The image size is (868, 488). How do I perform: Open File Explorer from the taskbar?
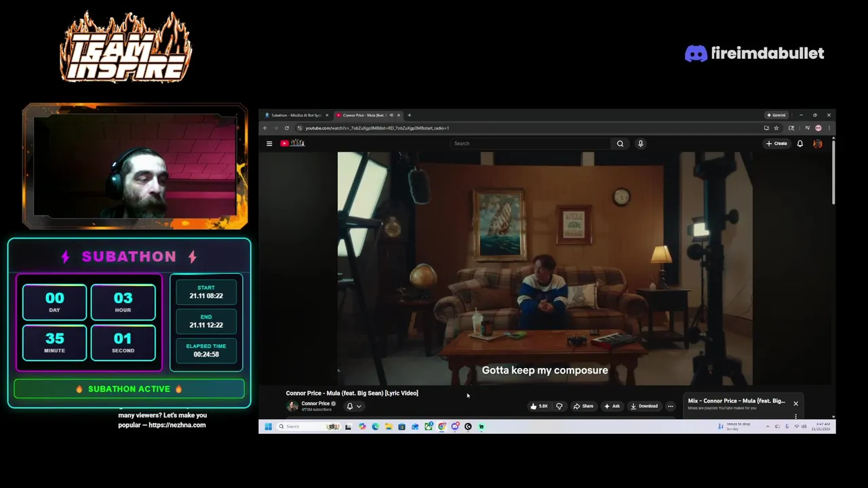tap(389, 426)
